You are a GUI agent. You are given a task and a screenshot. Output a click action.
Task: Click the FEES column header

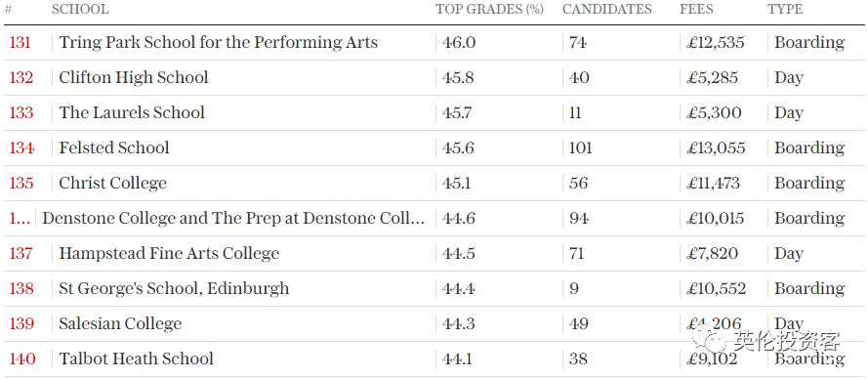click(x=696, y=10)
